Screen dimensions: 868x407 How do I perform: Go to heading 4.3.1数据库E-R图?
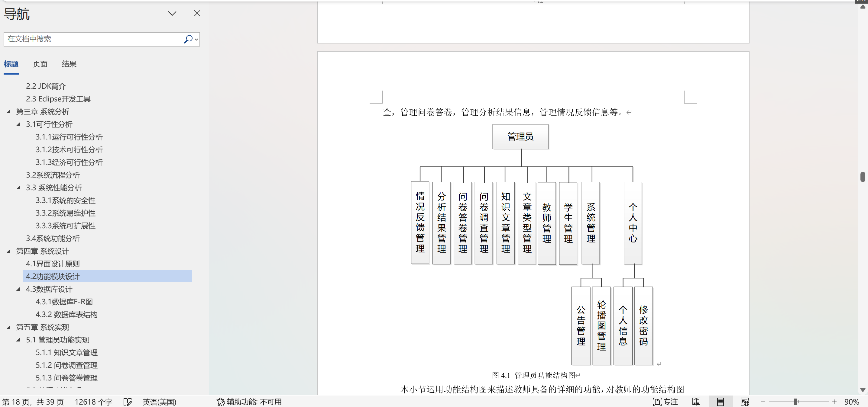click(64, 302)
